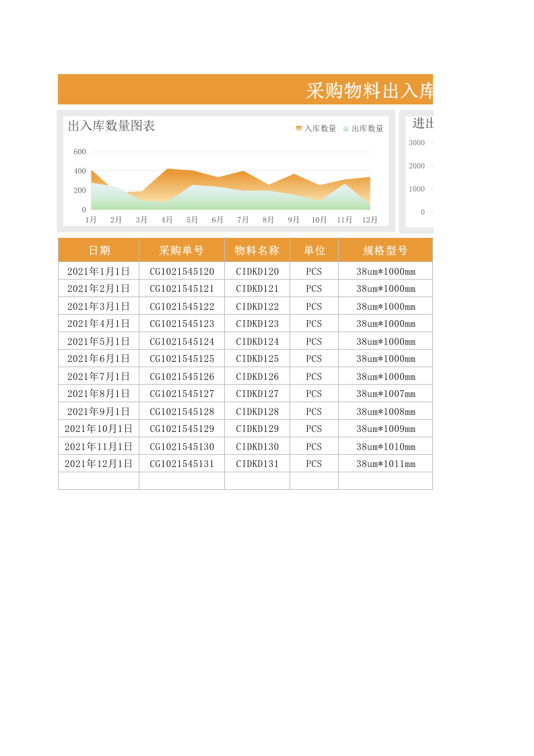
Task: Click the chart title 出入库数量图表
Action: pyautogui.click(x=111, y=126)
